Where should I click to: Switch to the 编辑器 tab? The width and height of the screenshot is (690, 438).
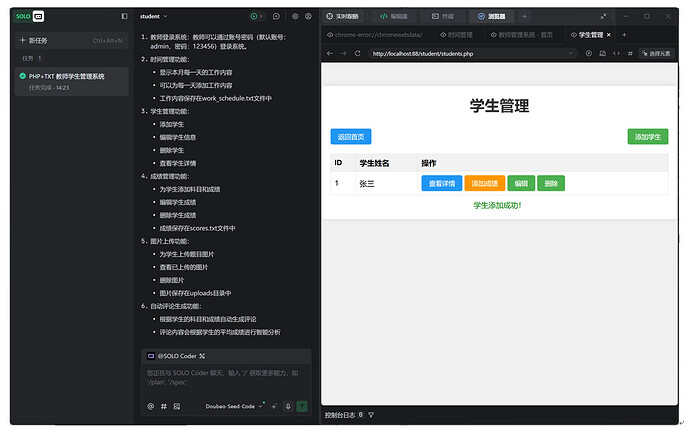393,16
